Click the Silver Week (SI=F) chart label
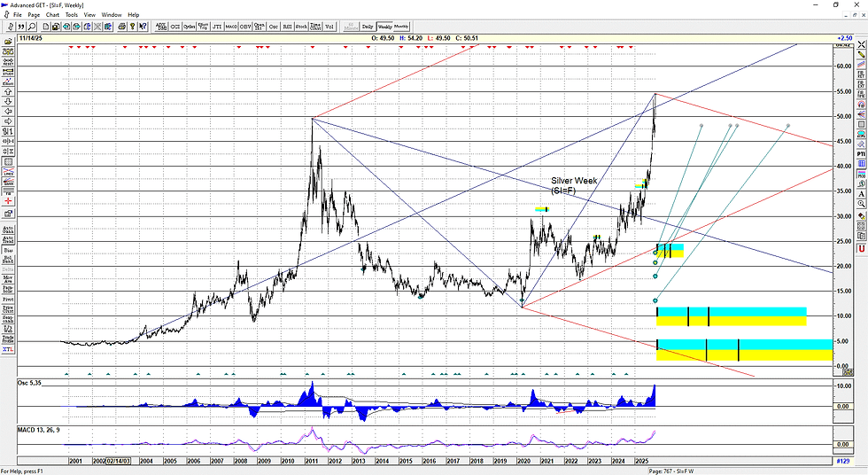This screenshot has height=475, width=868. [x=574, y=185]
